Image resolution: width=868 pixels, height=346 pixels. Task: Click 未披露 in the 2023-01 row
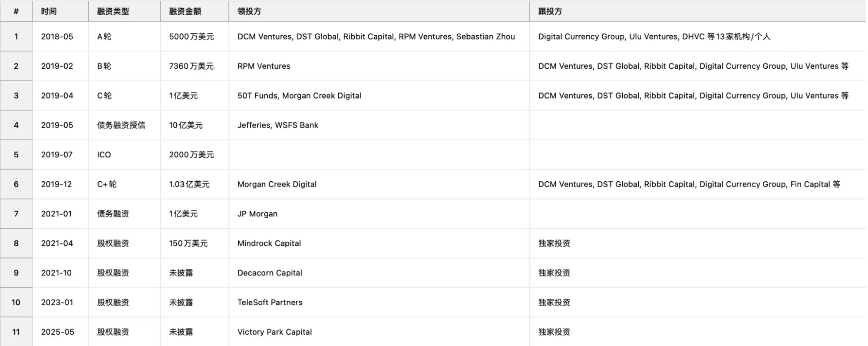pos(195,303)
